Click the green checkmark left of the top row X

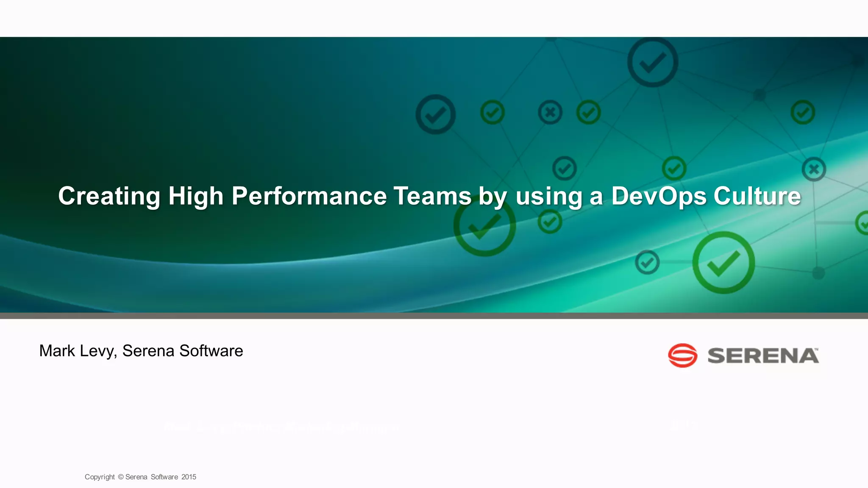[492, 112]
